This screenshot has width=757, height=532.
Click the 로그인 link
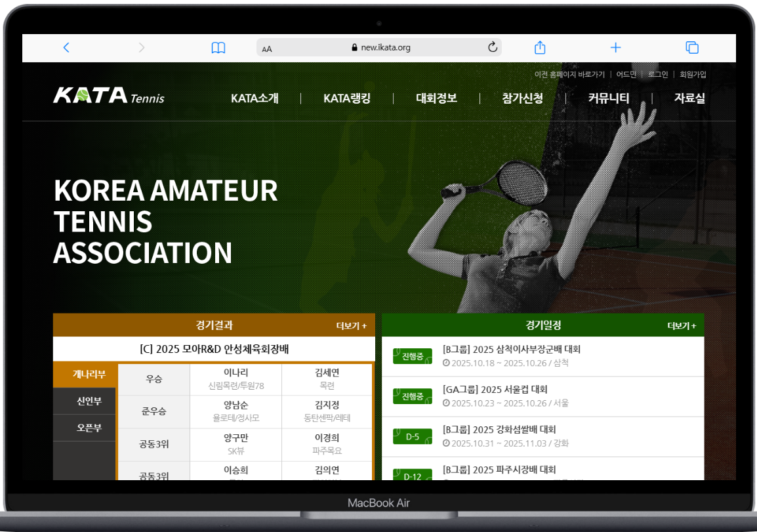[x=658, y=74]
